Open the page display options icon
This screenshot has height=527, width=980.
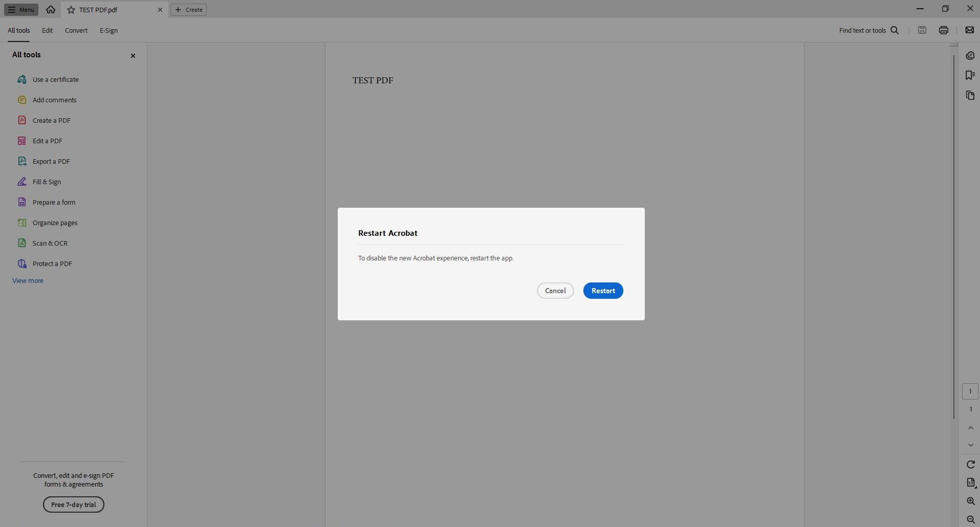pos(970,482)
